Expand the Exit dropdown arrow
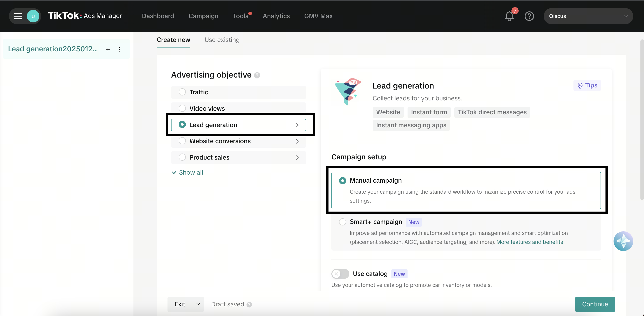Image resolution: width=644 pixels, height=316 pixels. point(198,304)
